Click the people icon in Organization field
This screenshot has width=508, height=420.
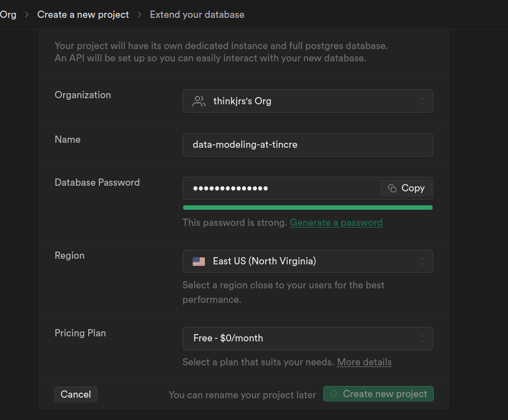tap(199, 101)
